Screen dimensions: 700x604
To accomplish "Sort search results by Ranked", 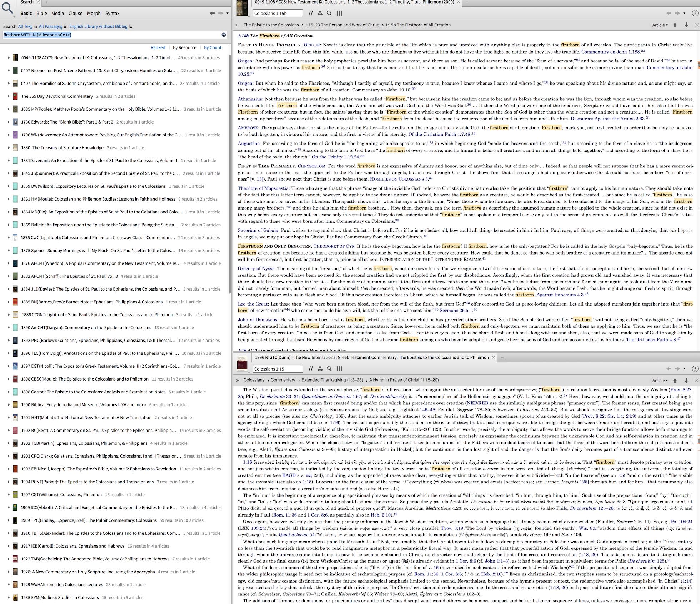I will coord(158,47).
